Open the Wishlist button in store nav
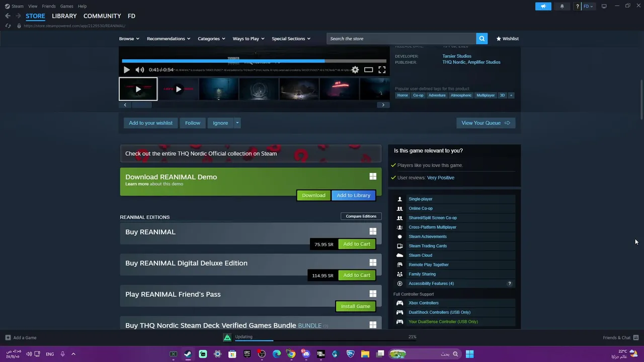This screenshot has width=644, height=362. coord(507,39)
